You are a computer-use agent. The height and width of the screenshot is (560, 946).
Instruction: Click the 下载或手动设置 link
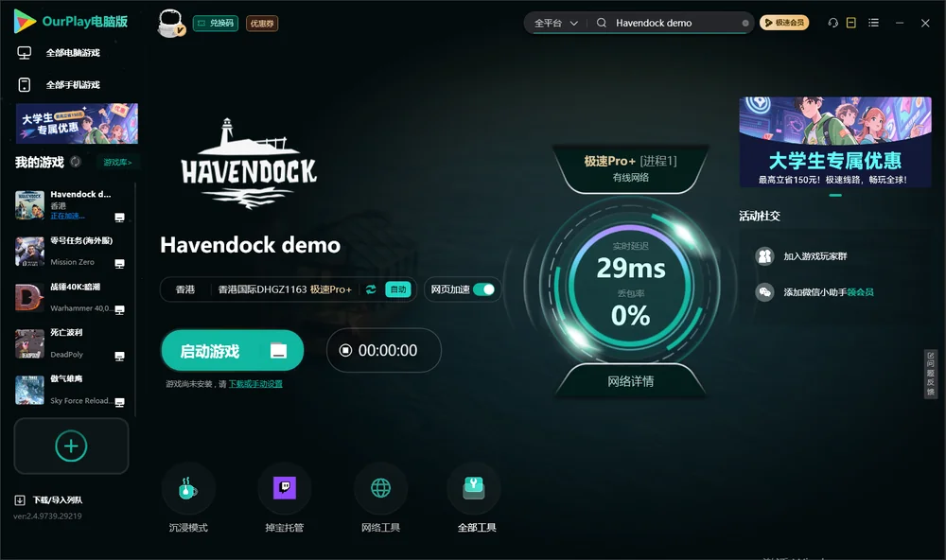click(x=255, y=384)
